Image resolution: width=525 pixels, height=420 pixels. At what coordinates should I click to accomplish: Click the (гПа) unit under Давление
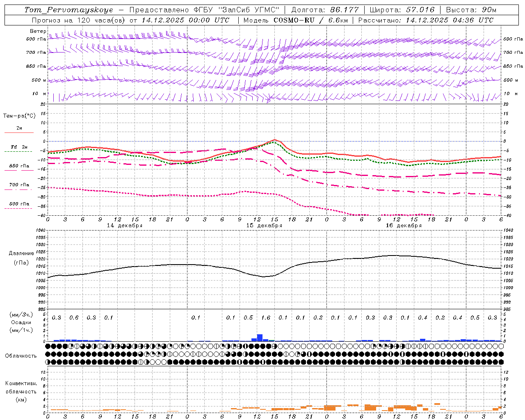pyautogui.click(x=21, y=262)
